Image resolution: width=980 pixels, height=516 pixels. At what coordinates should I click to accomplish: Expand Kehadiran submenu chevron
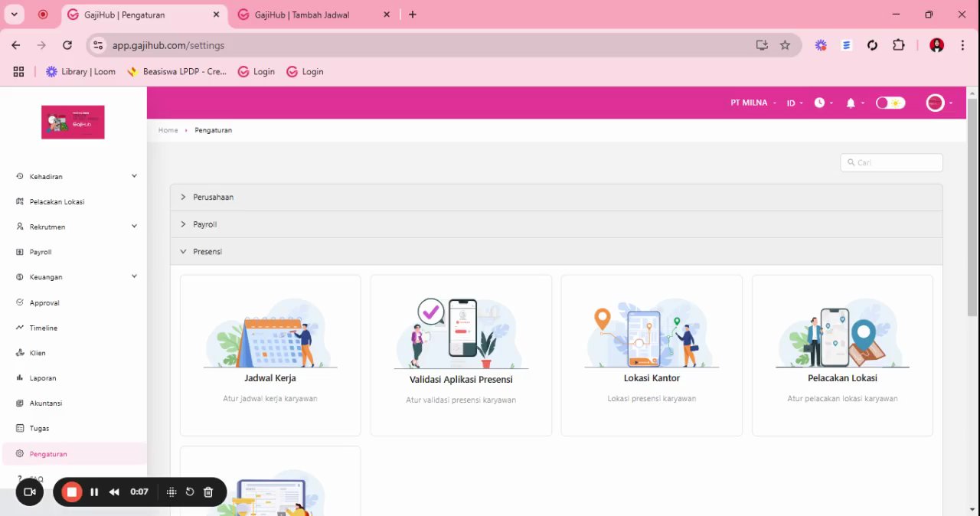(134, 176)
